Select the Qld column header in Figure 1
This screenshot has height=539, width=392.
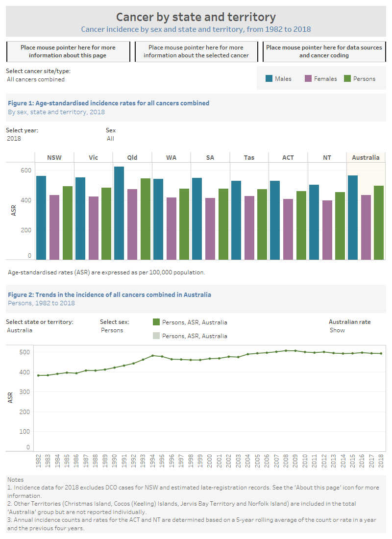[x=132, y=157]
